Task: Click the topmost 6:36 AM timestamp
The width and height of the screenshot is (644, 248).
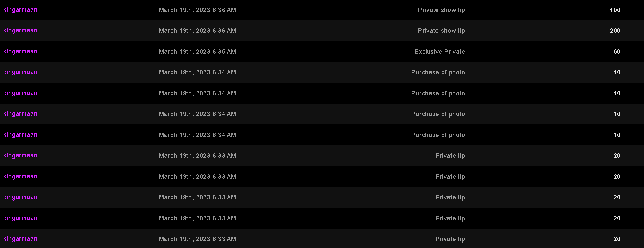Action: pos(198,10)
